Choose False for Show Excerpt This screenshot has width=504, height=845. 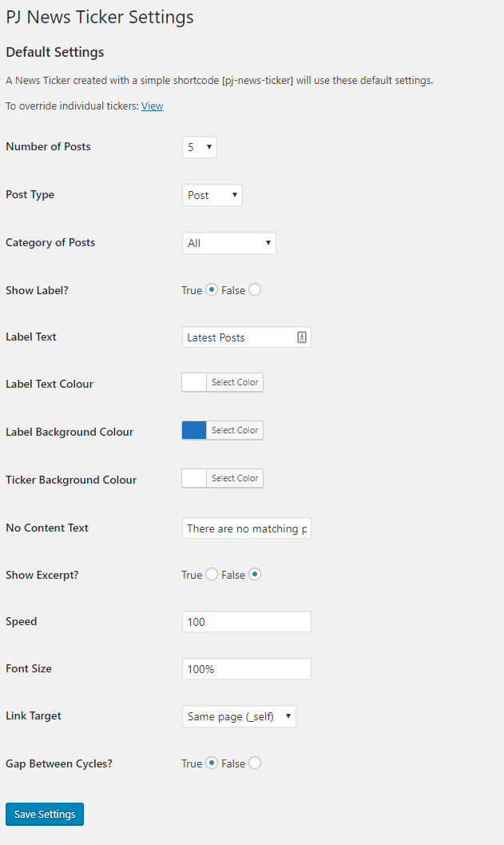coord(255,575)
